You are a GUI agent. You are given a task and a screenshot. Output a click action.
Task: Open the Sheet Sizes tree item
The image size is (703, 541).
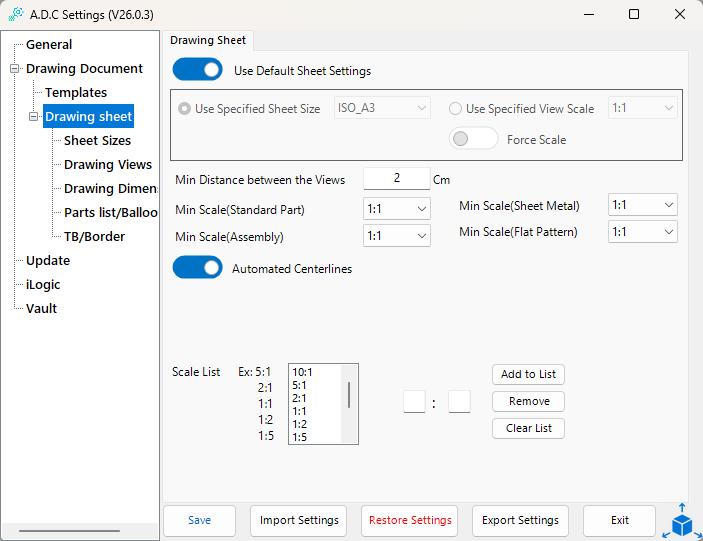tap(97, 141)
